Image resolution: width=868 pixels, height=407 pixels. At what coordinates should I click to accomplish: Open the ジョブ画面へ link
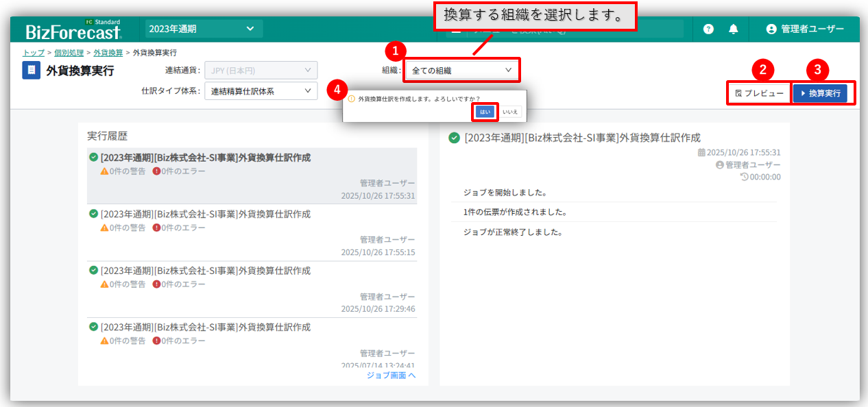391,375
